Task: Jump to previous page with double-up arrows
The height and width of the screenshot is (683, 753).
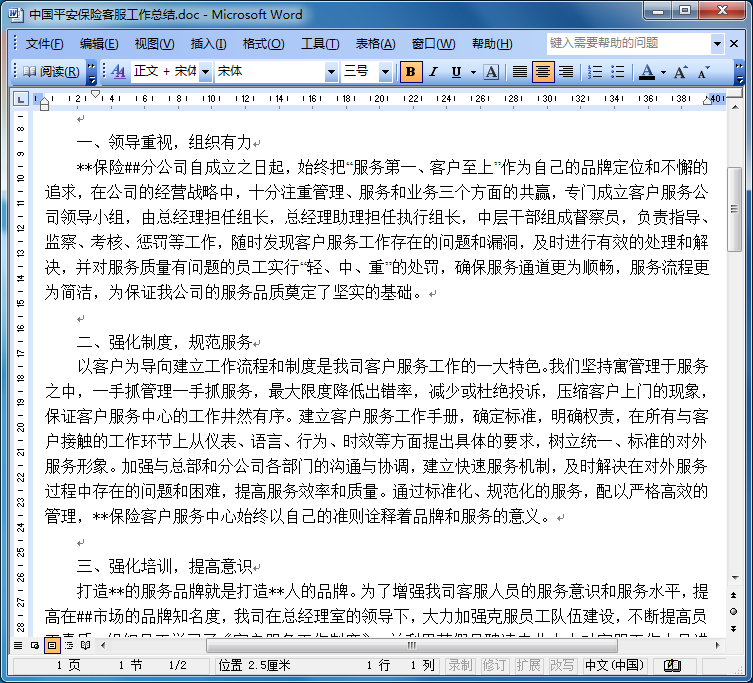Action: (734, 596)
